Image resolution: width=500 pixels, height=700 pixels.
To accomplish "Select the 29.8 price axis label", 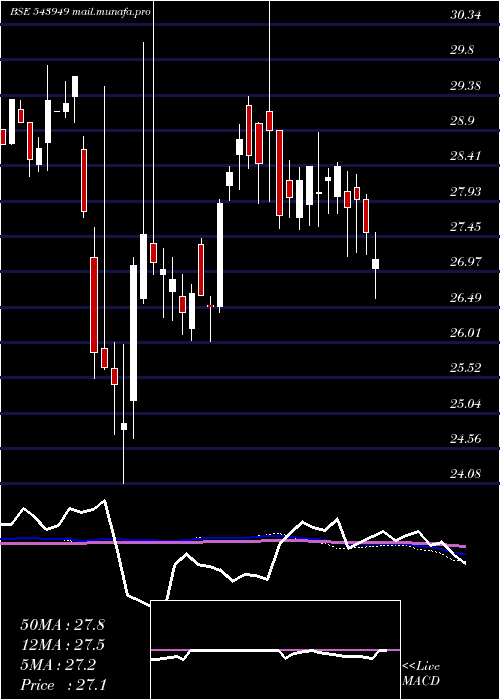I will (462, 50).
